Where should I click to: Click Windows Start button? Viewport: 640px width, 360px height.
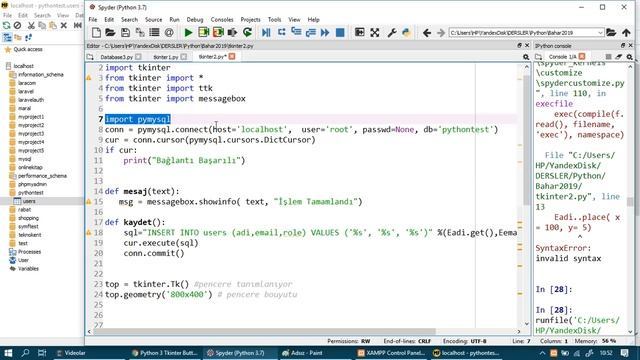(8, 353)
